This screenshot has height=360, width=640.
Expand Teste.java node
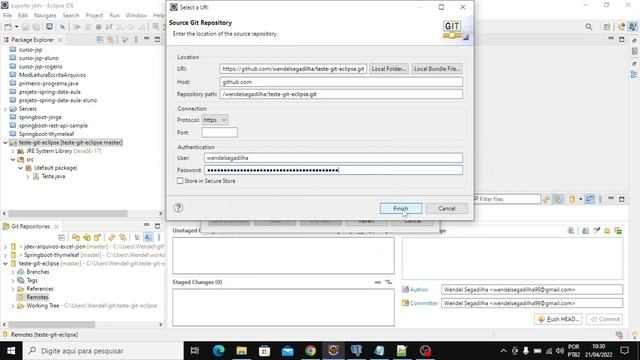(28, 176)
